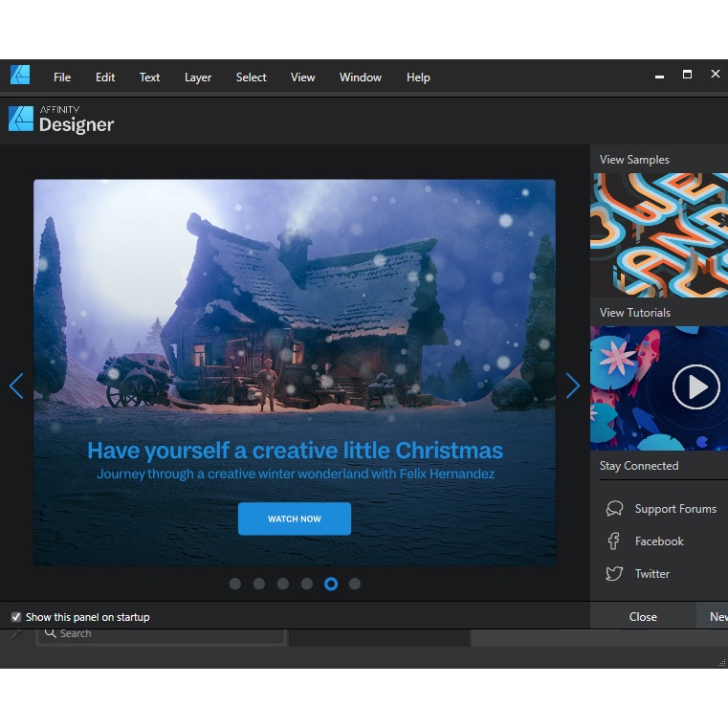Viewport: 728px width, 728px height.
Task: Select the third carousel page dot
Action: tap(283, 584)
